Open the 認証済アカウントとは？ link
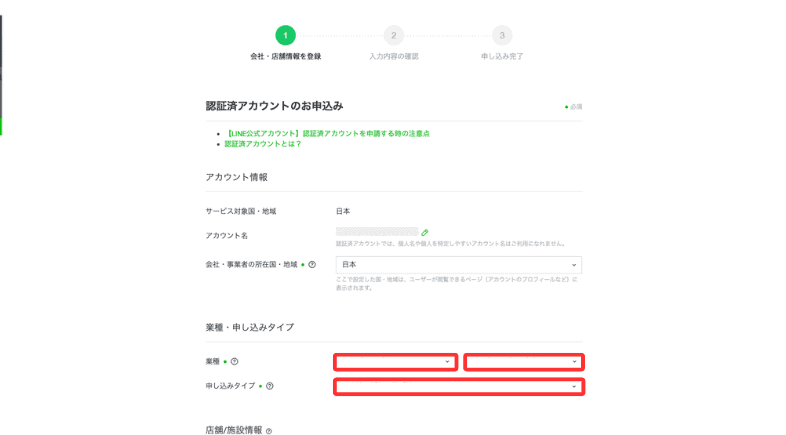 pos(263,144)
